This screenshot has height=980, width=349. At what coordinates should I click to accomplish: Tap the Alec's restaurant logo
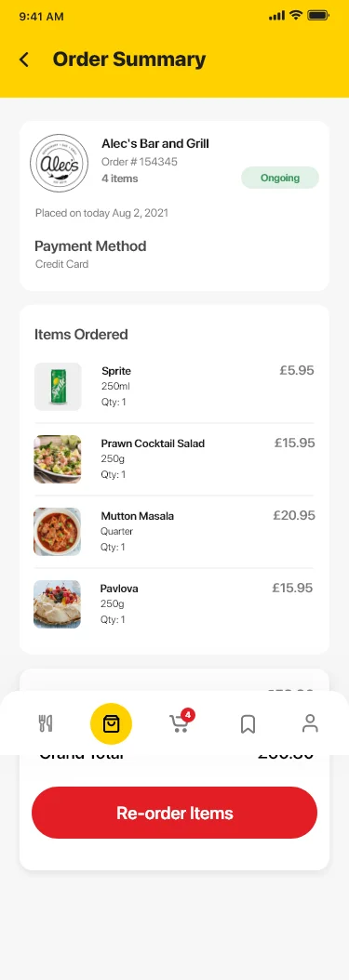pos(60,163)
